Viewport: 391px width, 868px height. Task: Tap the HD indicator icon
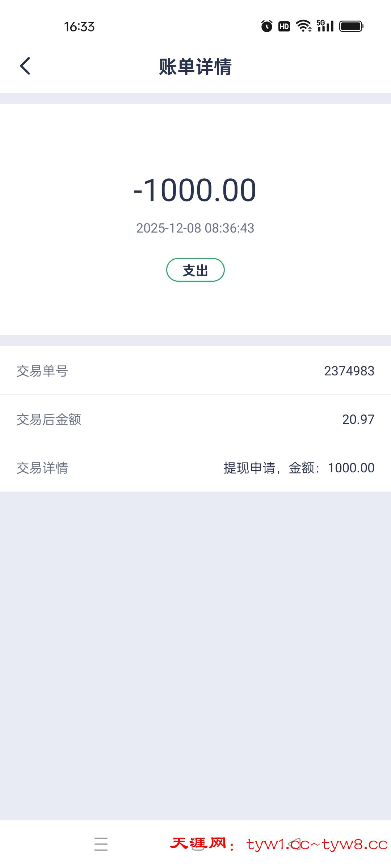click(284, 26)
